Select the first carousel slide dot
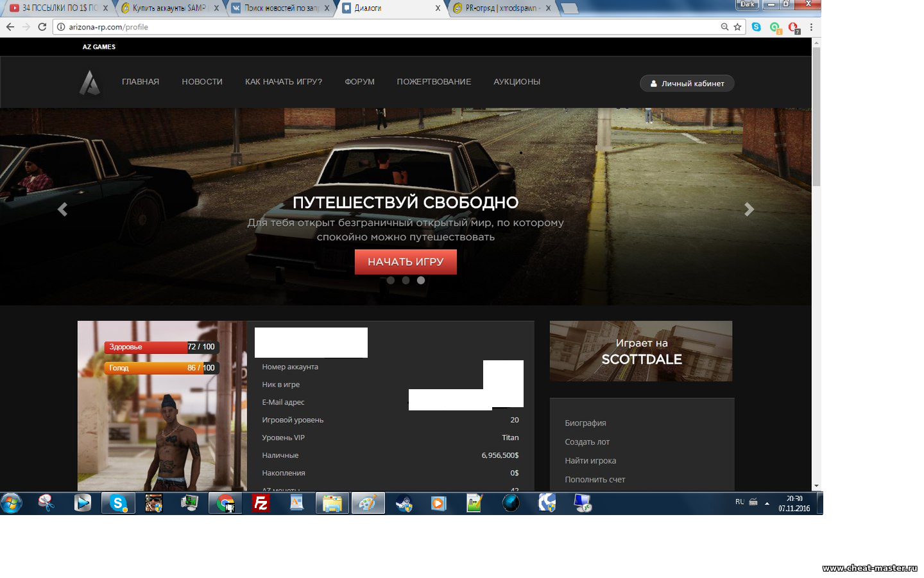 [391, 280]
